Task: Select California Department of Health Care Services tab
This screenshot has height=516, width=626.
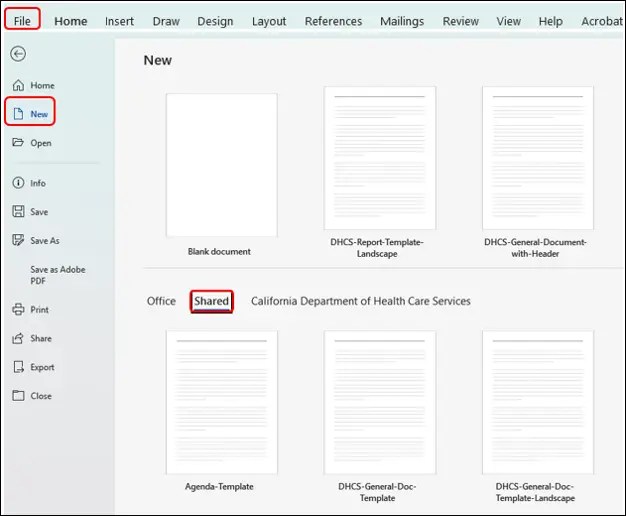Action: coord(361,301)
